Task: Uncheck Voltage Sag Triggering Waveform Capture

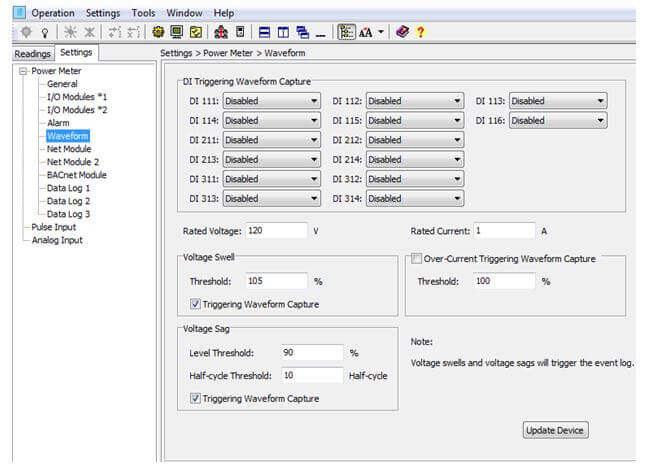Action: click(195, 398)
